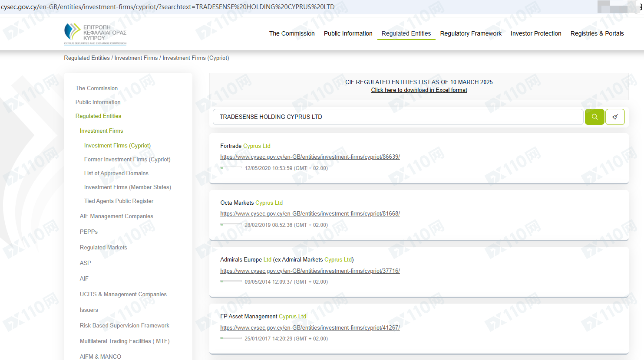Select Tied Agents Public Register

pos(119,201)
